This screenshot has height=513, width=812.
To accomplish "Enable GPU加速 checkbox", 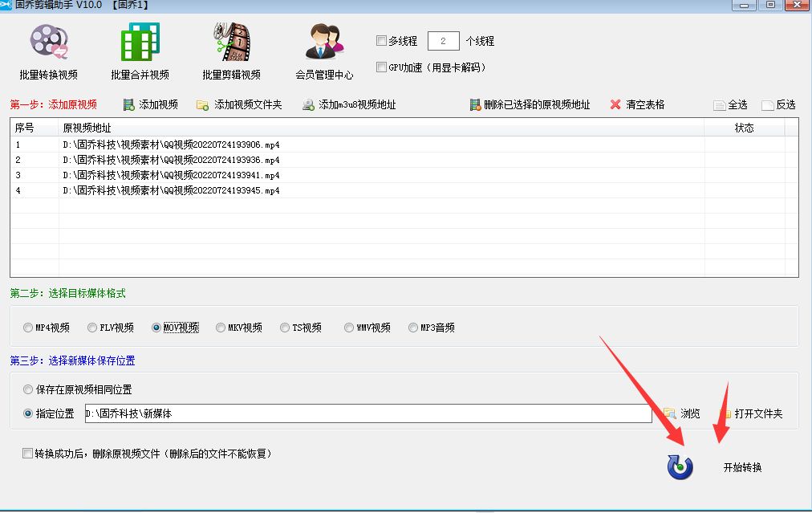I will [x=381, y=67].
